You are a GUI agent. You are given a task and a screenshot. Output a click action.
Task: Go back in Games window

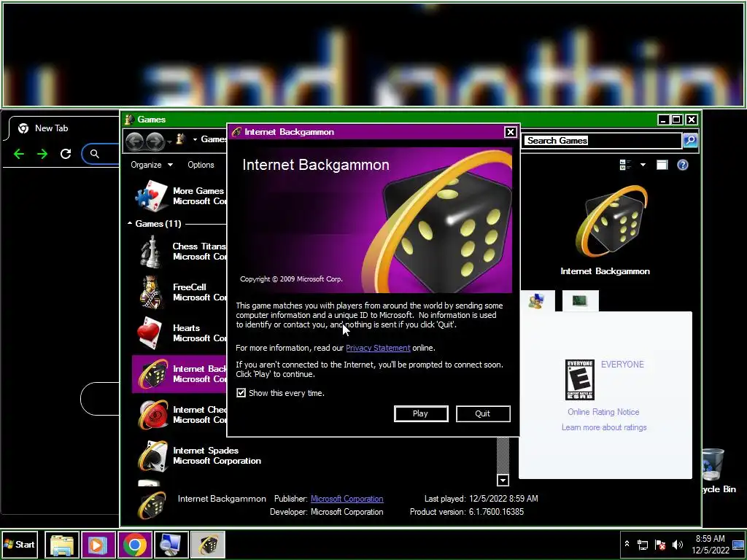click(x=134, y=141)
